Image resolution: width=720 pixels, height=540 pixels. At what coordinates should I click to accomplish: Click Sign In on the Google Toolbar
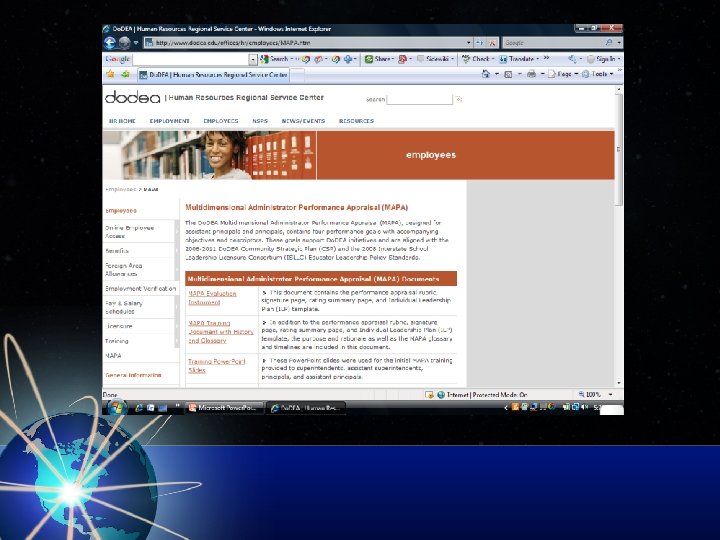click(602, 59)
